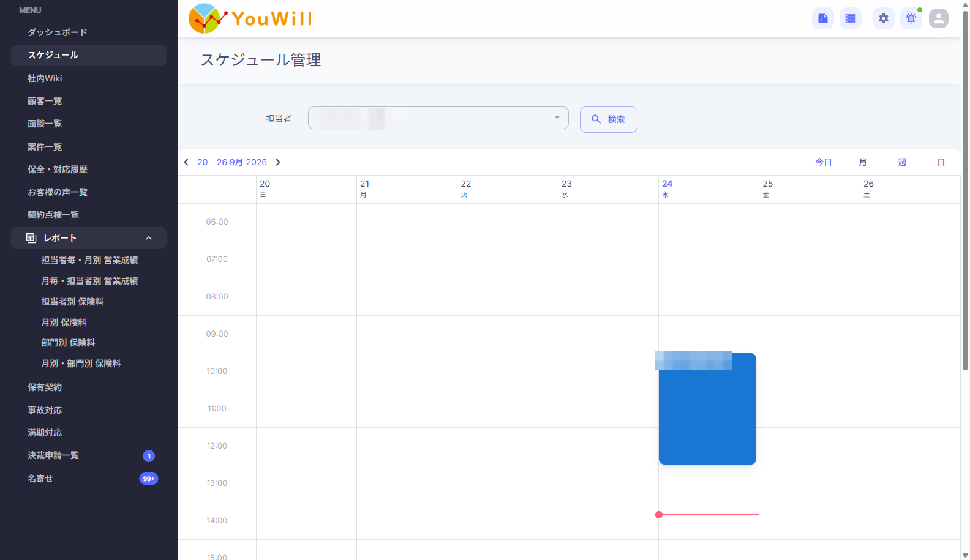Click the レポート table icon in the sidebar
970x560 pixels.
[31, 238]
